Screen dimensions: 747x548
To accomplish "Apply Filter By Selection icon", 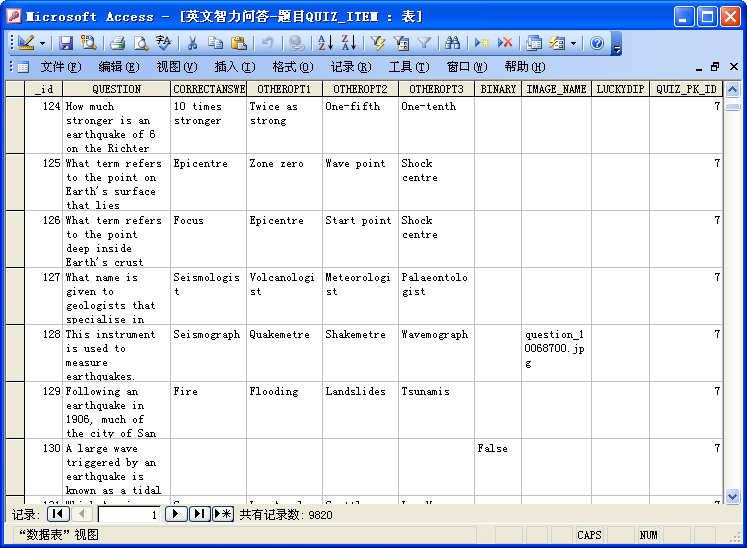I will point(378,43).
